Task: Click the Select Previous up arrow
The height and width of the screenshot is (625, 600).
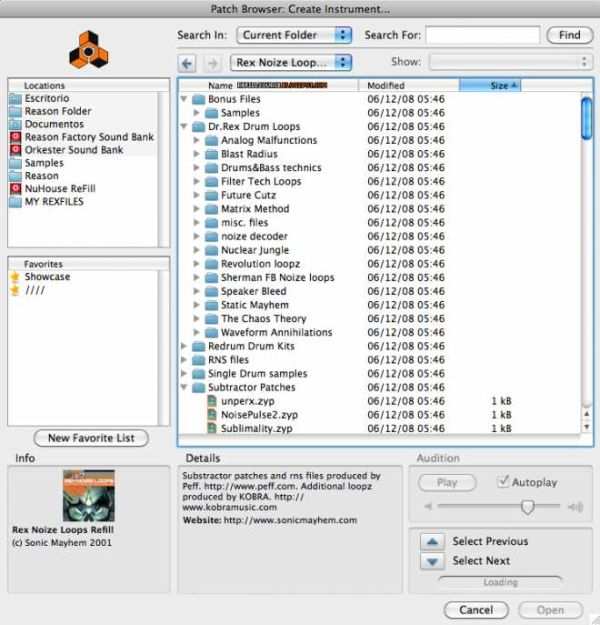Action: pos(432,542)
